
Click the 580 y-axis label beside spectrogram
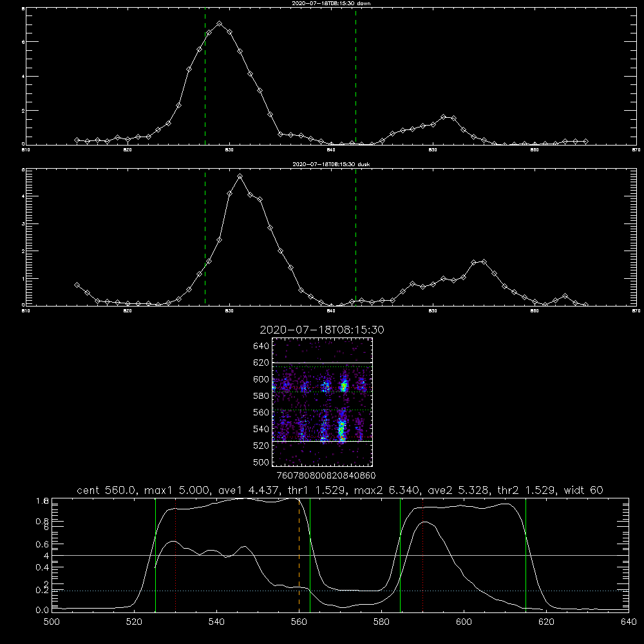[x=261, y=396]
